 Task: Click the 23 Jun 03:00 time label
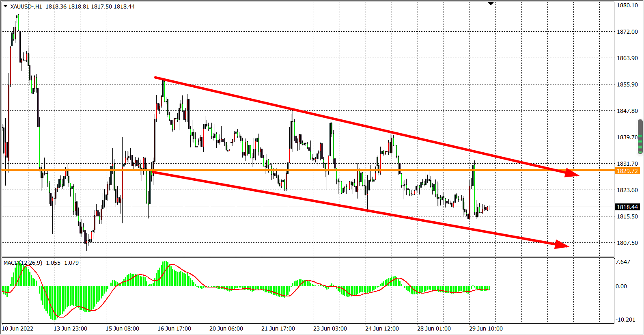pyautogui.click(x=330, y=329)
